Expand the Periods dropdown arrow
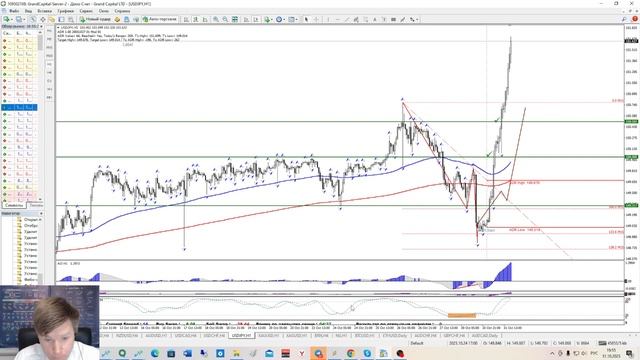Screen dimensions: 640x360 [x=284, y=19]
